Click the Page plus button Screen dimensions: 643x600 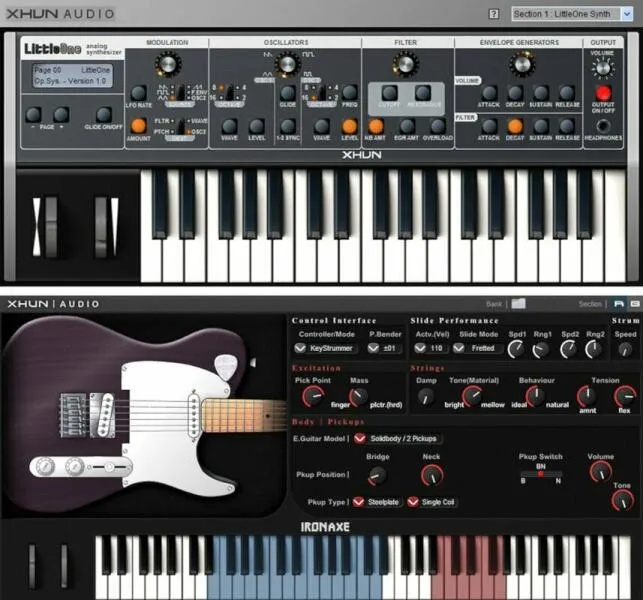point(61,115)
